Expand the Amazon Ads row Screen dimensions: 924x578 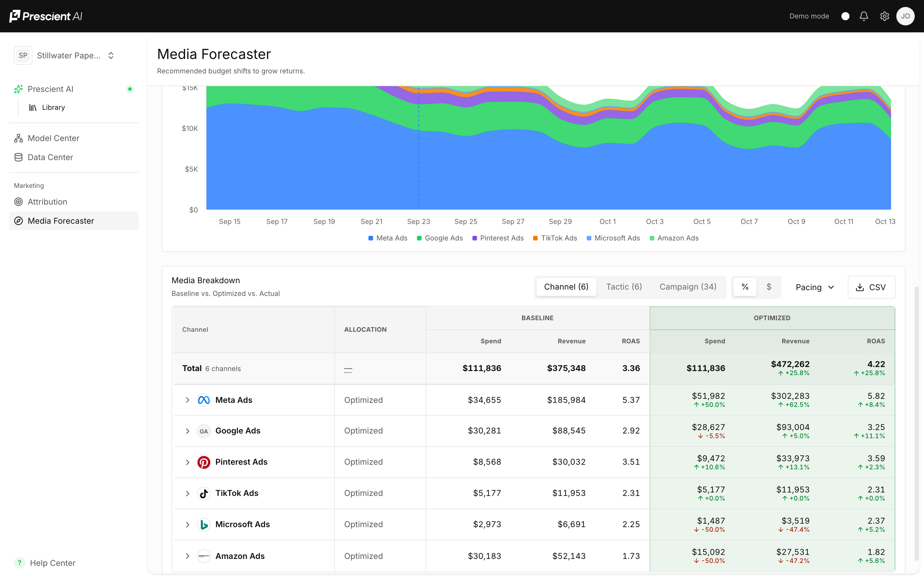point(187,556)
